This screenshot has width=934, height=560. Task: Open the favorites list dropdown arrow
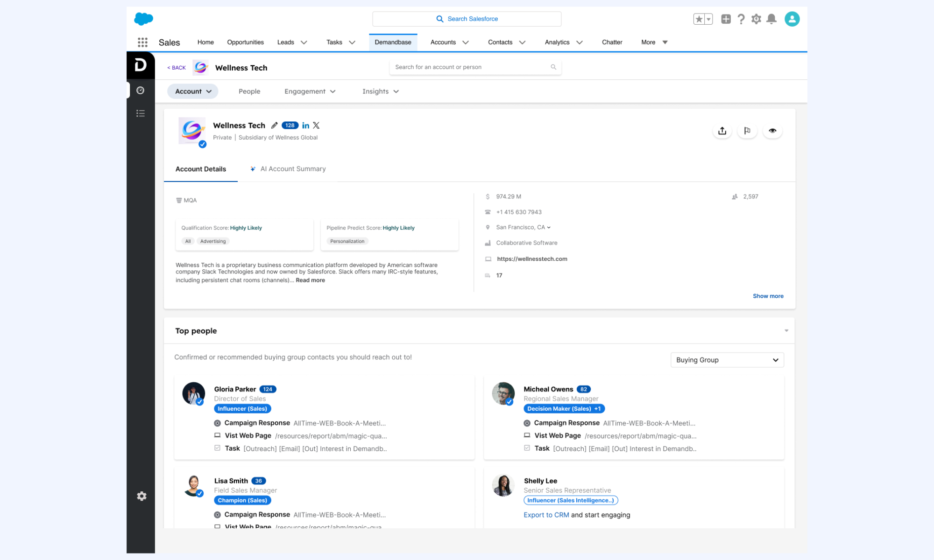709,19
